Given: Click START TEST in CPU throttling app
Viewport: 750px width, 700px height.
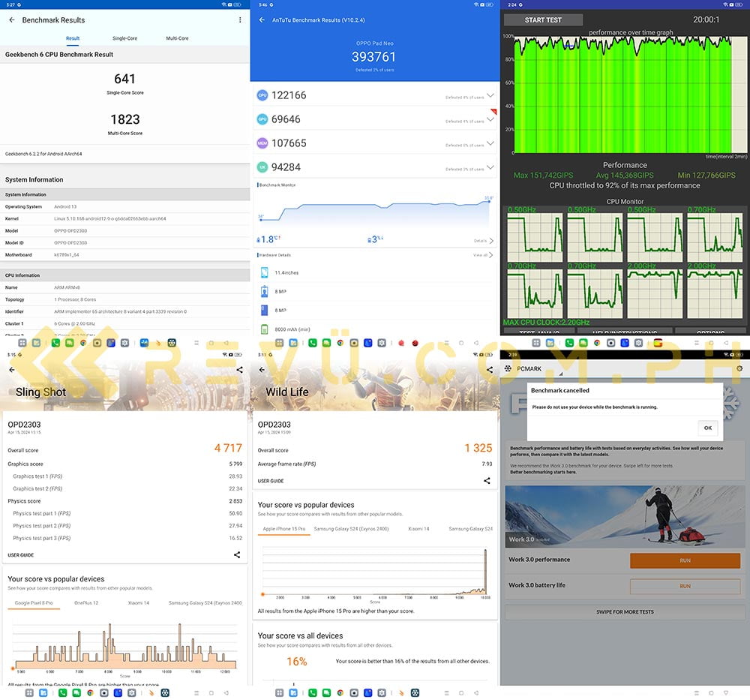Looking at the screenshot, I should 543,20.
